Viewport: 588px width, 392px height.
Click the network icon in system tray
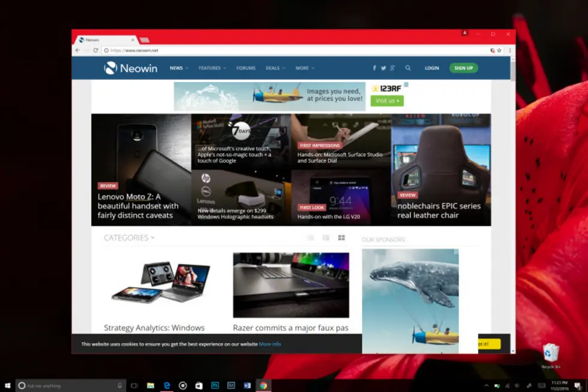click(508, 385)
